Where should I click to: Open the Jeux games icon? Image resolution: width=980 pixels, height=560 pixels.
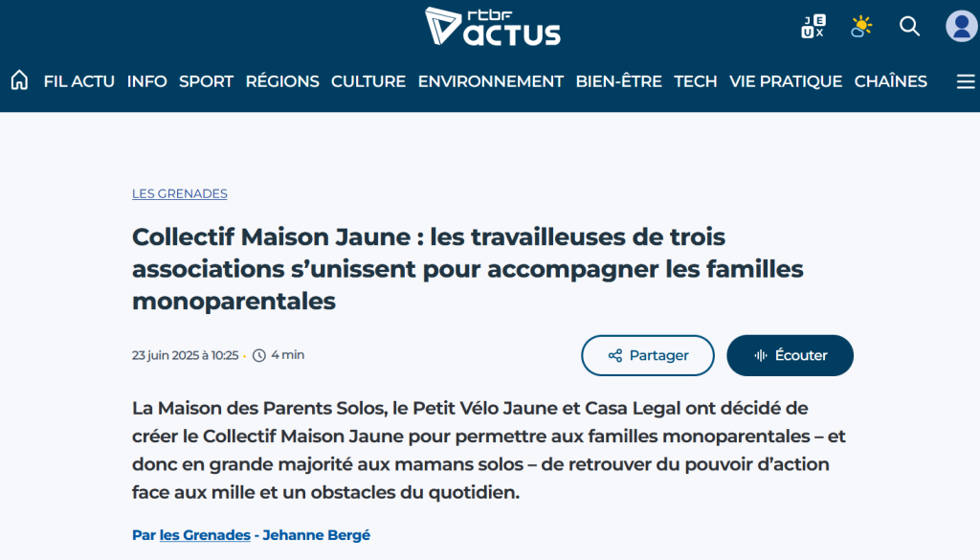click(813, 27)
